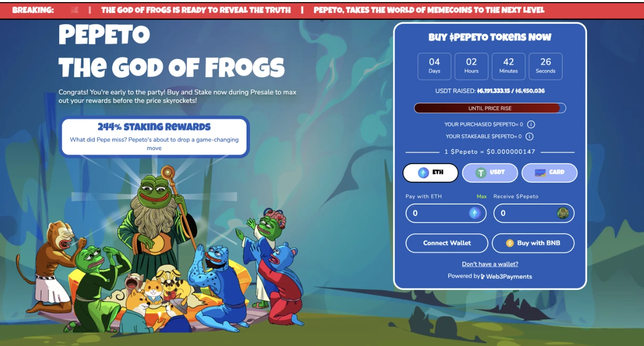The image size is (644, 346).
Task: Open the 244% Staking Rewards card
Action: (x=154, y=137)
